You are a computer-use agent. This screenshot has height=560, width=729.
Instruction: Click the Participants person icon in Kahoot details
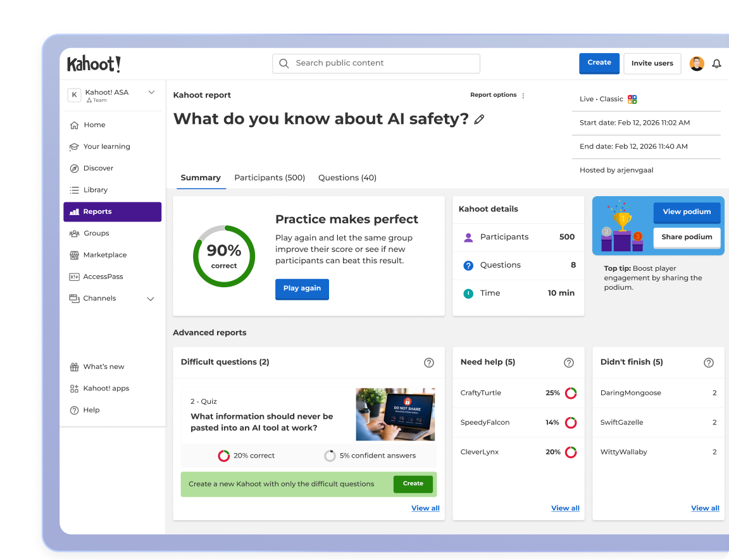[x=468, y=237]
